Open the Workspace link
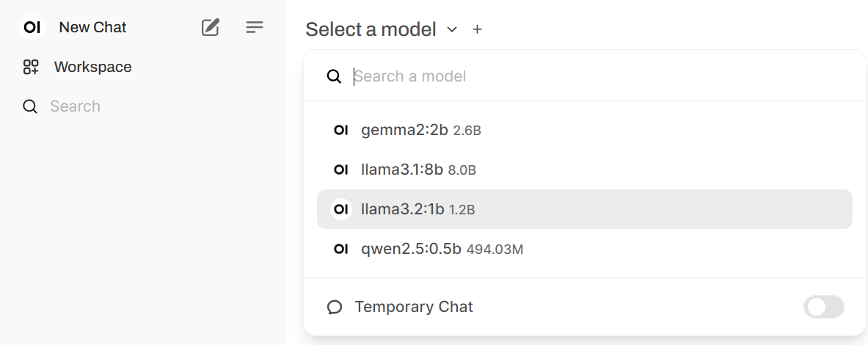 [92, 68]
